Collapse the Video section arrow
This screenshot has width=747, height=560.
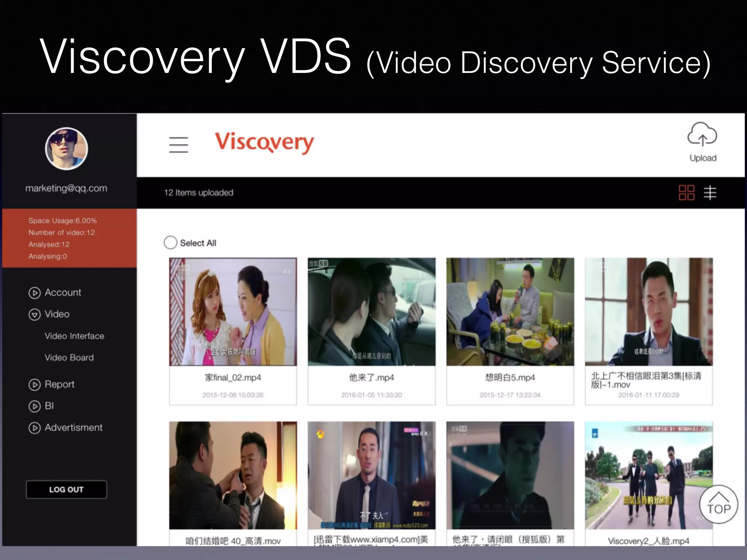point(35,314)
